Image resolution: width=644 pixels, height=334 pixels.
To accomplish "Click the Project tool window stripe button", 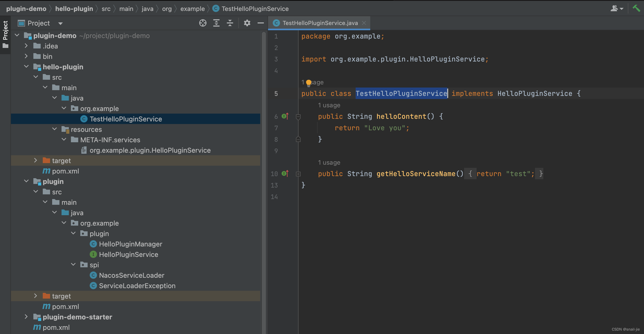I will [x=5, y=34].
